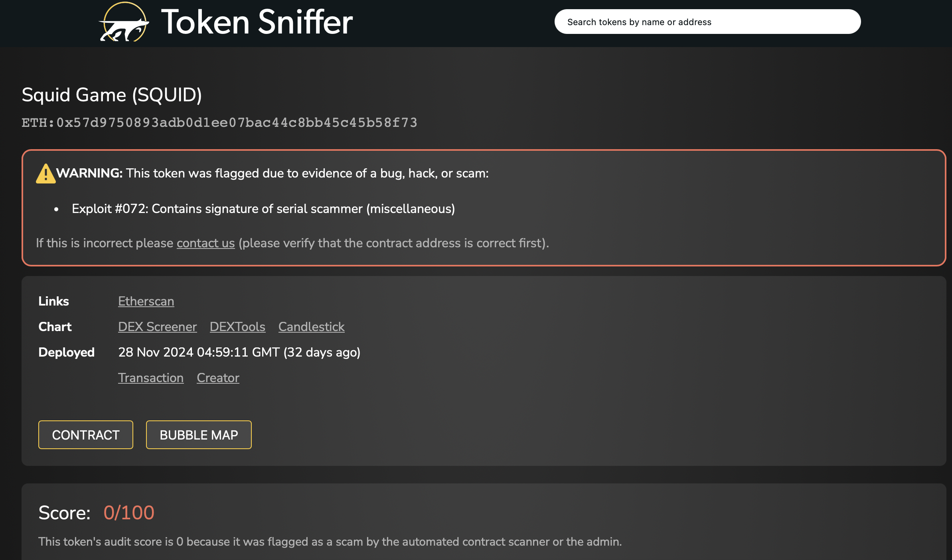Follow the contact us link

click(x=205, y=243)
